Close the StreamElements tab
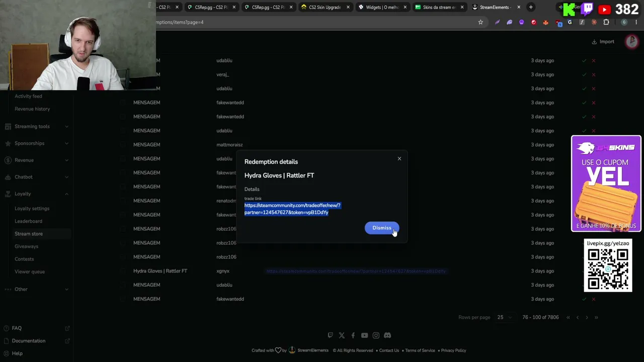The width and height of the screenshot is (644, 362). [519, 7]
